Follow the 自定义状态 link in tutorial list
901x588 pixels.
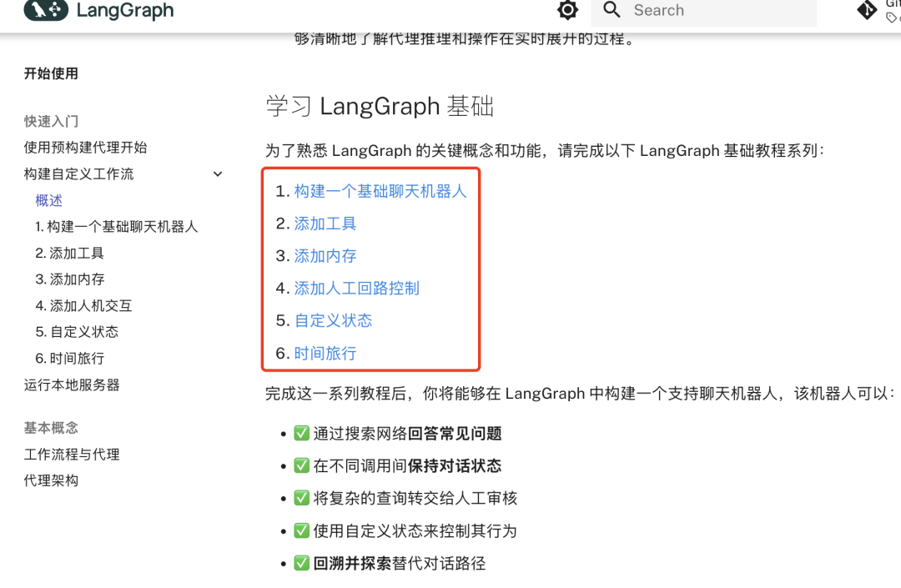[x=333, y=320]
